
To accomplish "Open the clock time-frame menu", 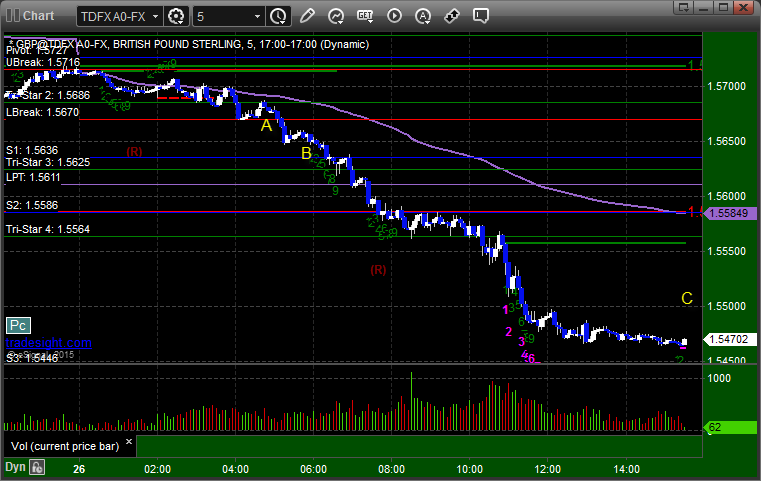I will coord(278,17).
